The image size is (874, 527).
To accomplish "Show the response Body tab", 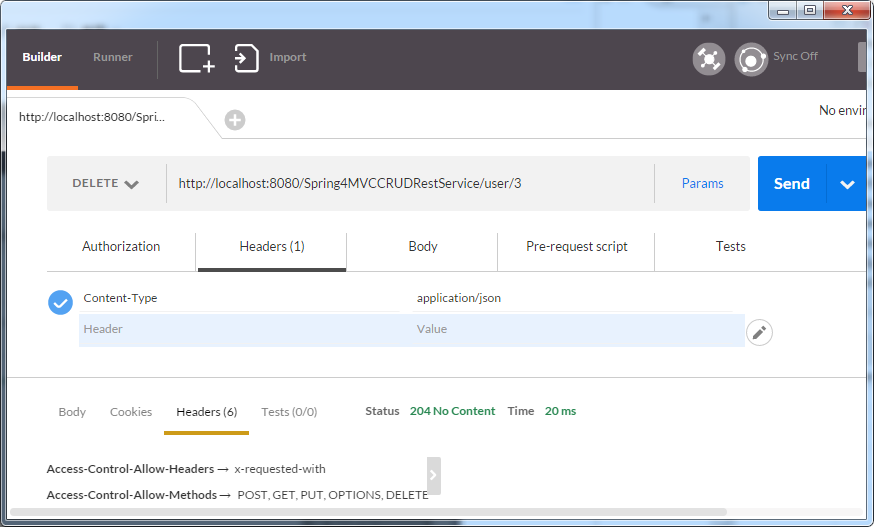I will tap(72, 412).
